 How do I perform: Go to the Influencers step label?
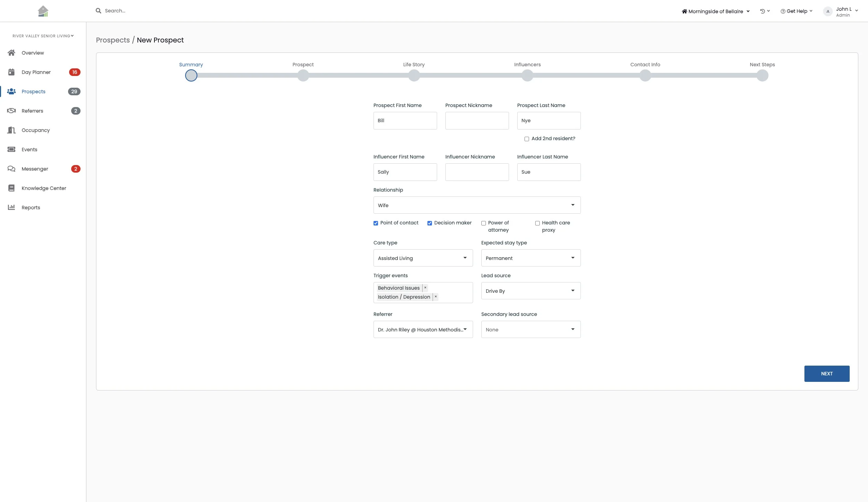pyautogui.click(x=527, y=65)
